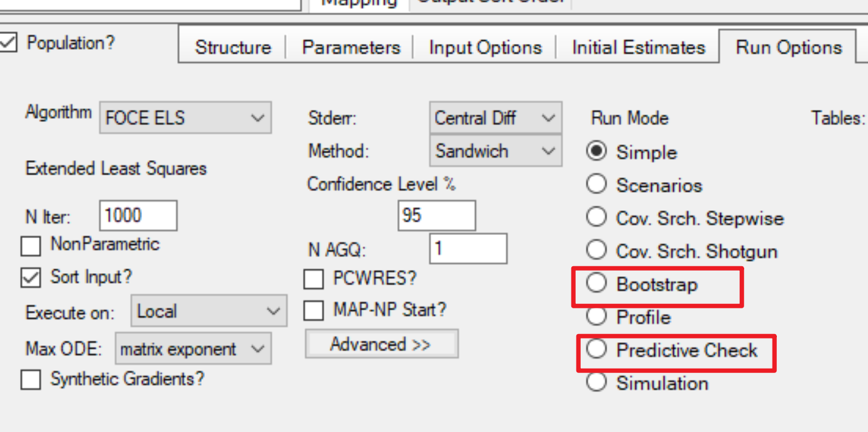Expand the Execute on Local dropdown
868x432 pixels.
pyautogui.click(x=209, y=311)
